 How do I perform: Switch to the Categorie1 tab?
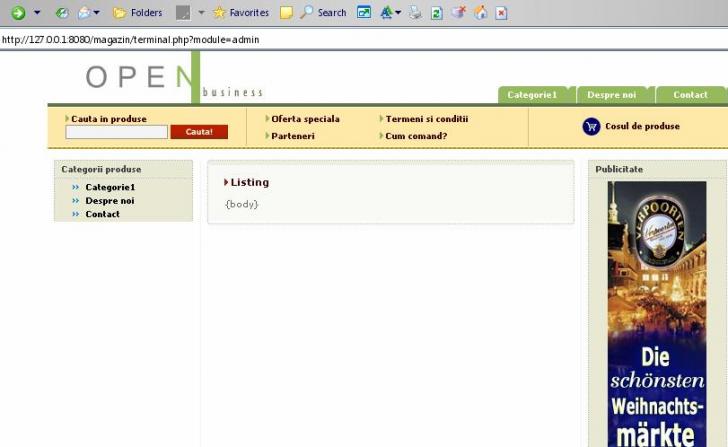point(532,95)
